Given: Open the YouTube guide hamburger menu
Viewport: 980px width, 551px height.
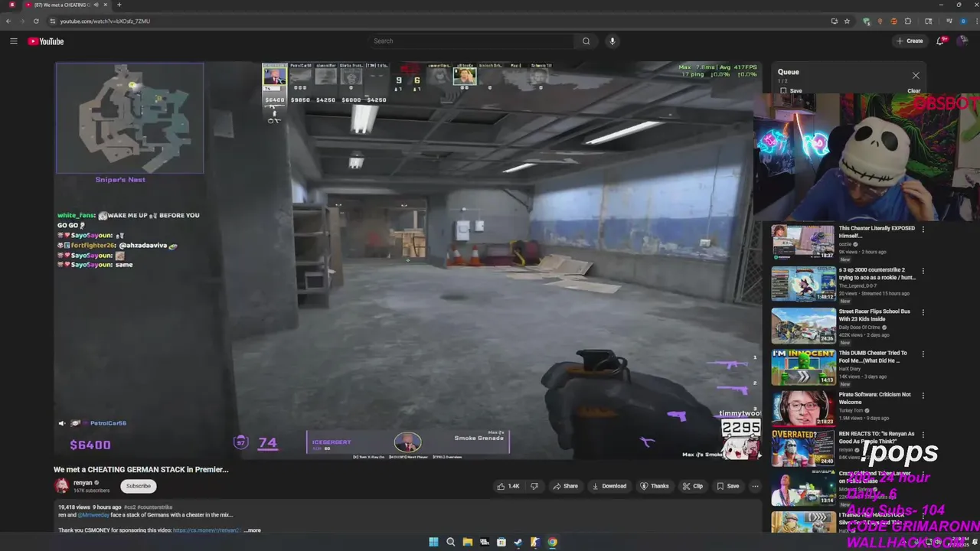Looking at the screenshot, I should [13, 41].
